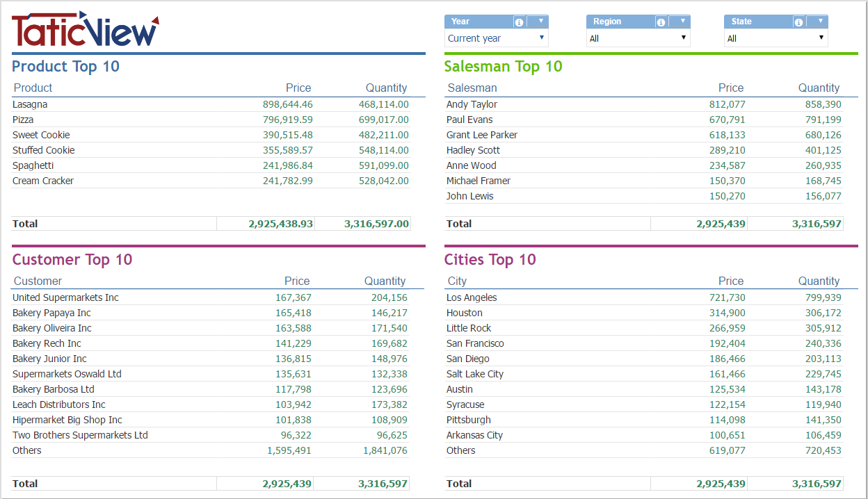The height and width of the screenshot is (499, 868).
Task: Click the Customer Top 10 title
Action: (x=72, y=260)
